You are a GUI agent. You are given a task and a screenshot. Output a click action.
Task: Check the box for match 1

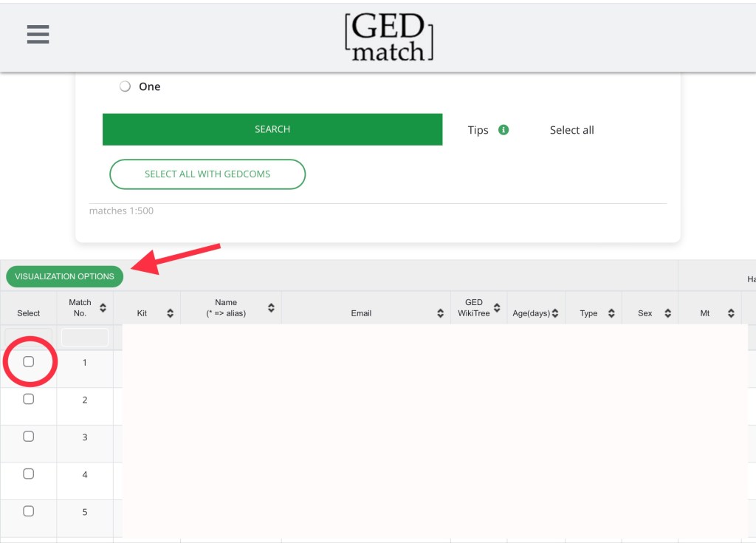click(29, 362)
